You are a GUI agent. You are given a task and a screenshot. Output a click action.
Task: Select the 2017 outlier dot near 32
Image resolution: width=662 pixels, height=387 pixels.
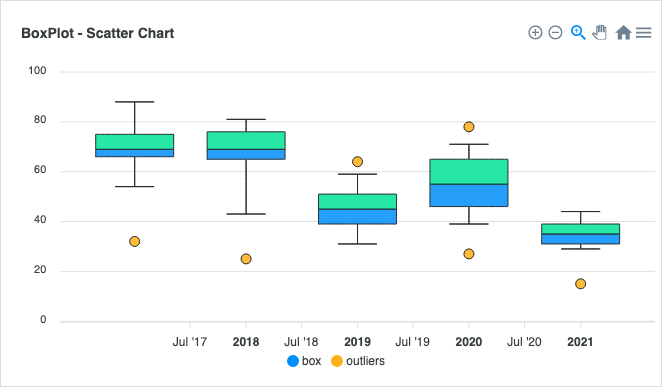tap(135, 241)
